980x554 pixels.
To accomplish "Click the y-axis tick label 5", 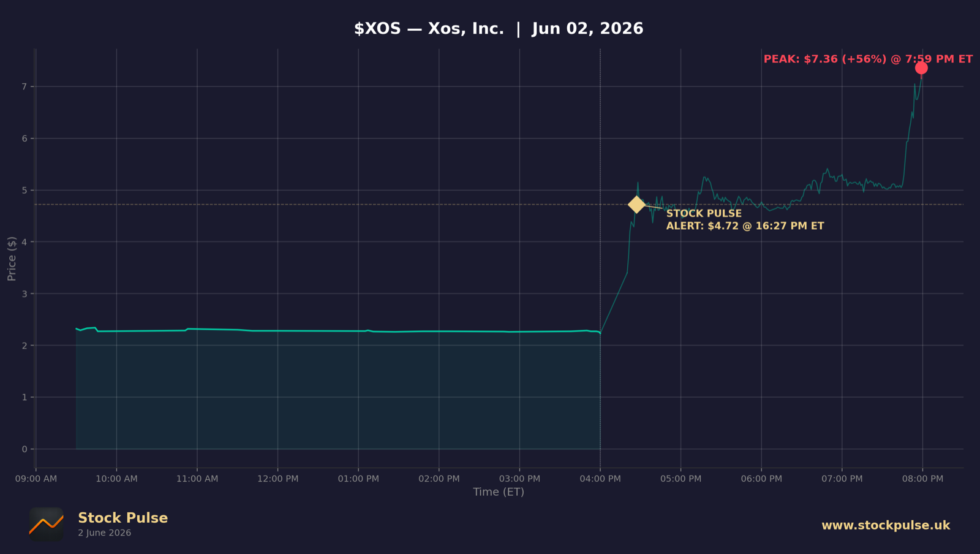I will (x=24, y=191).
